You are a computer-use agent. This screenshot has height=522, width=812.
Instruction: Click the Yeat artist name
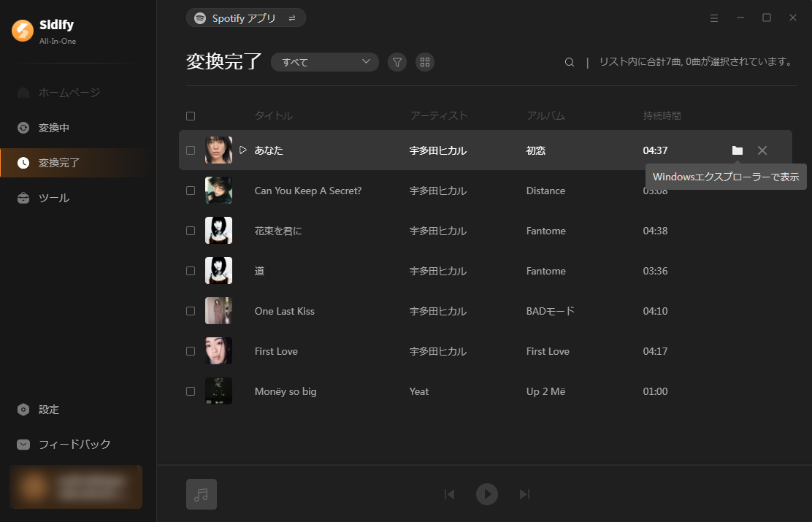419,391
